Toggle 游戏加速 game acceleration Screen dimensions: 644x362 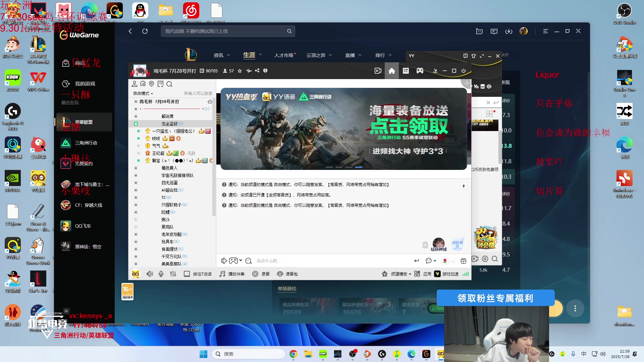pos(446,274)
